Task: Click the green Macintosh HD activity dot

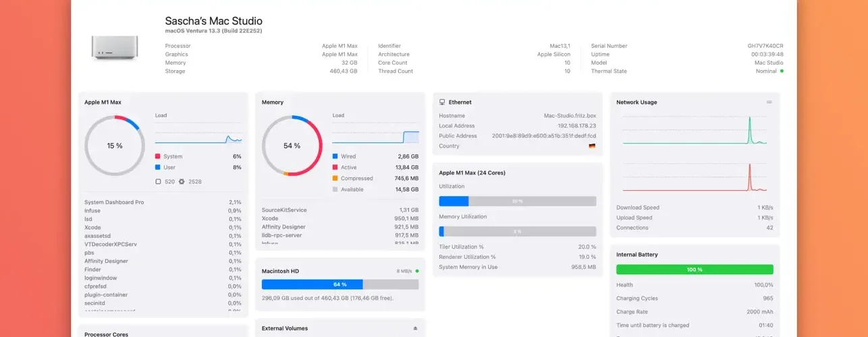Action: pyautogui.click(x=416, y=271)
